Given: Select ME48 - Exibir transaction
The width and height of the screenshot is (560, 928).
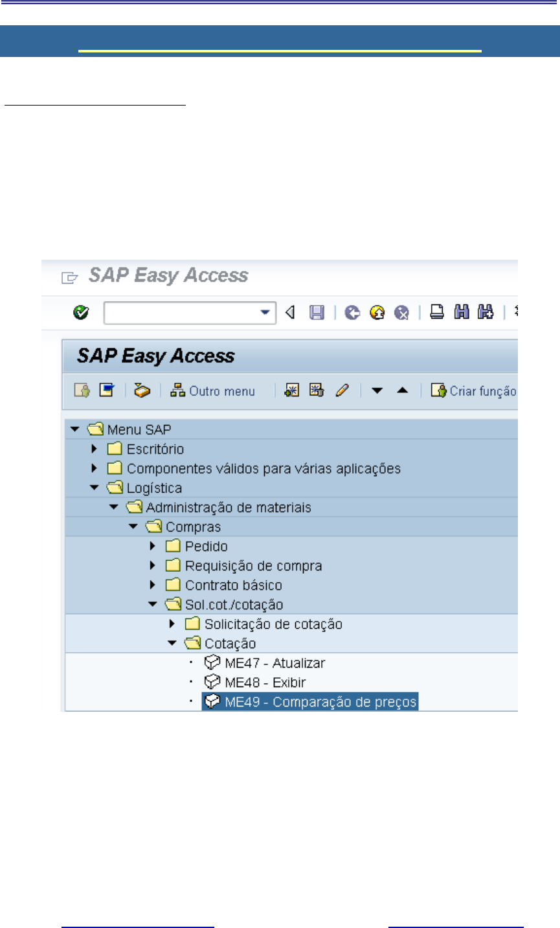Looking at the screenshot, I should (x=265, y=682).
